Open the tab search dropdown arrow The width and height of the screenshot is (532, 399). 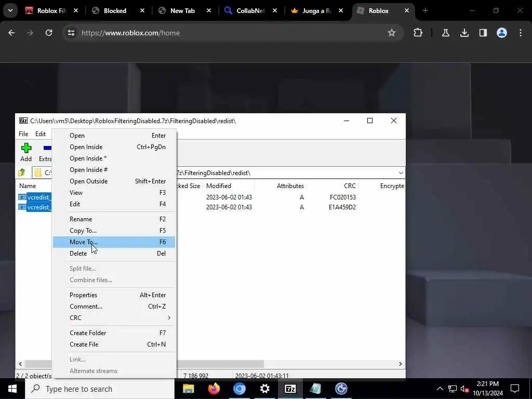coord(10,10)
